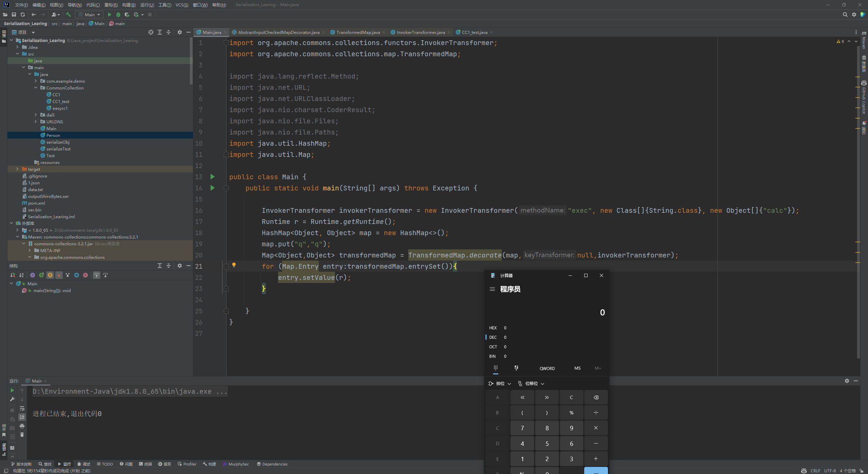Viewport: 868px width, 474px height.
Task: Reload all files from disk
Action: point(23,15)
